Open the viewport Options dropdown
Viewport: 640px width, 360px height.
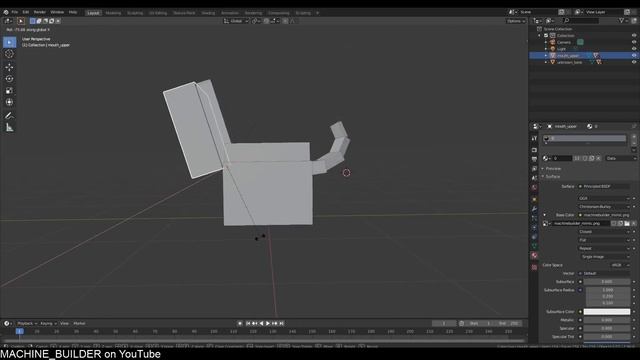(x=516, y=21)
